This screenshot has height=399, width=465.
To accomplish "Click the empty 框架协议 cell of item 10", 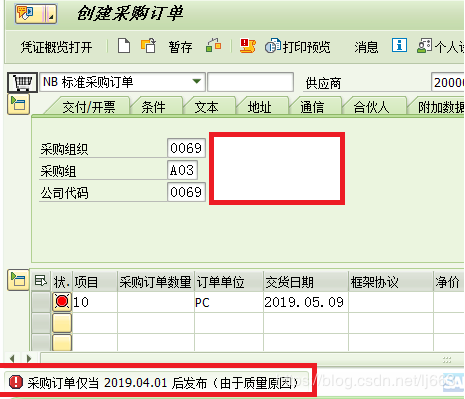I will pyautogui.click(x=391, y=302).
